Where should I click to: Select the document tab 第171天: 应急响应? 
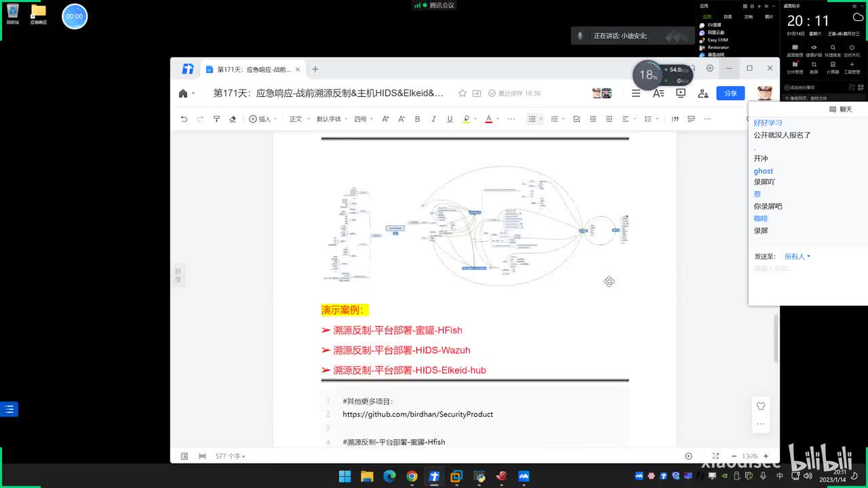click(x=254, y=69)
